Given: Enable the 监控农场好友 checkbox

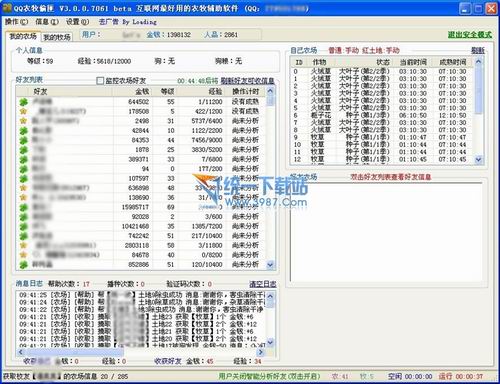Looking at the screenshot, I should coord(100,81).
